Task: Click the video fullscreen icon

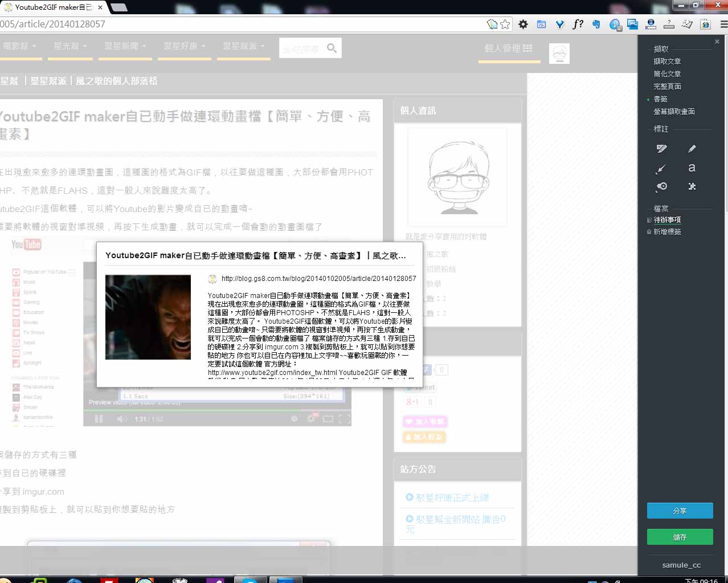Action: click(x=345, y=419)
